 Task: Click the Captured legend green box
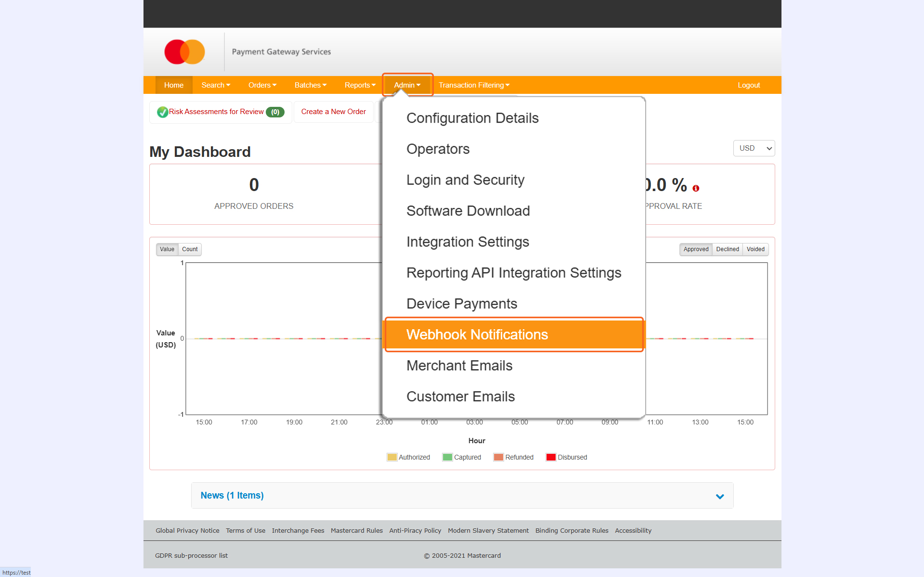(x=447, y=457)
